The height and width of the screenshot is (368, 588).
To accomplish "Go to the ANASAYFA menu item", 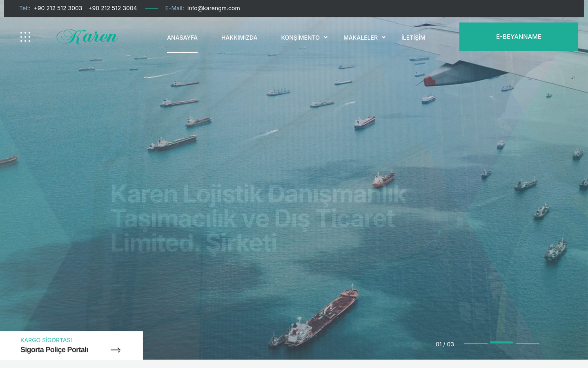I will click(182, 38).
